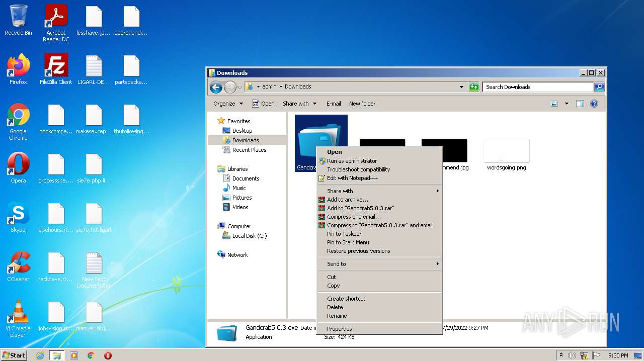This screenshot has height=362, width=644.
Task: Expand the admin breadcrumb arrow
Action: pos(281,87)
